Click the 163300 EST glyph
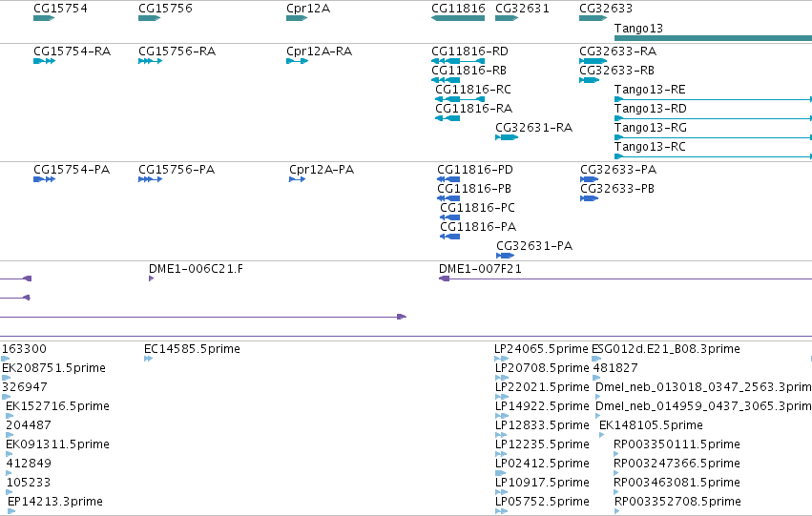The height and width of the screenshot is (516, 812). (6, 359)
